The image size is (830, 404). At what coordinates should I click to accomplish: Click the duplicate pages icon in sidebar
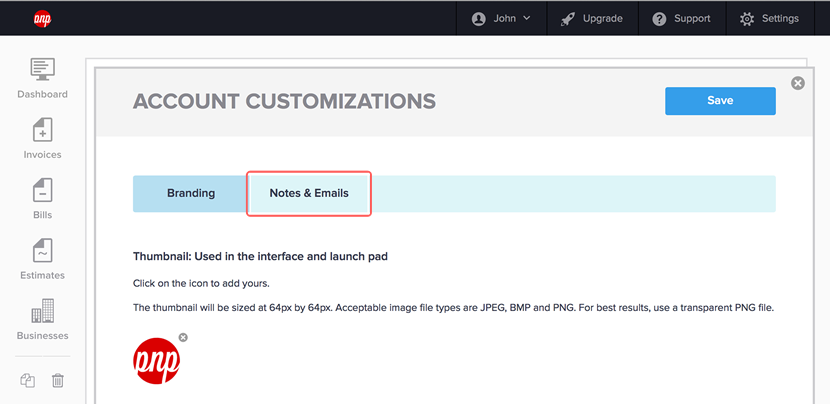coord(28,380)
